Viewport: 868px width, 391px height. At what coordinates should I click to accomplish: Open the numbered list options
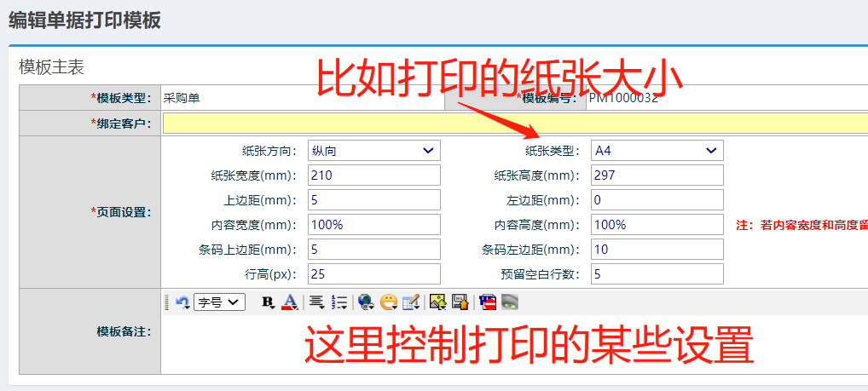click(339, 302)
